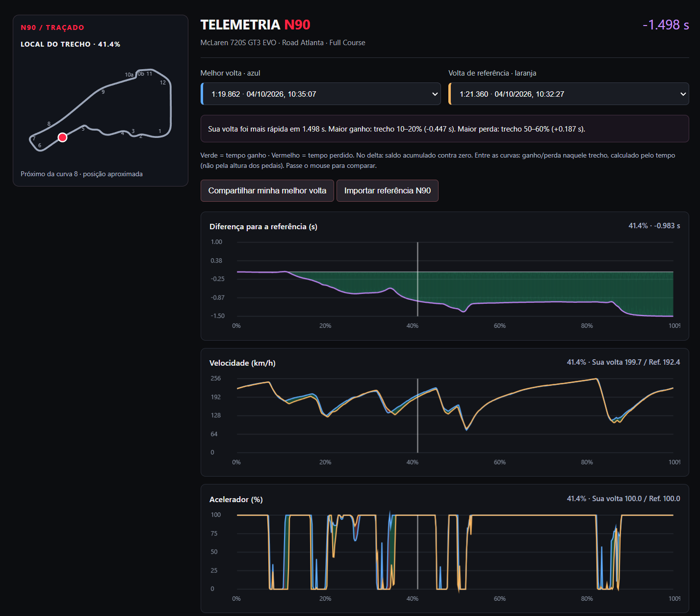Open the Volta de referência lap dropdown
Viewport: 700px width, 616px height.
coord(569,94)
